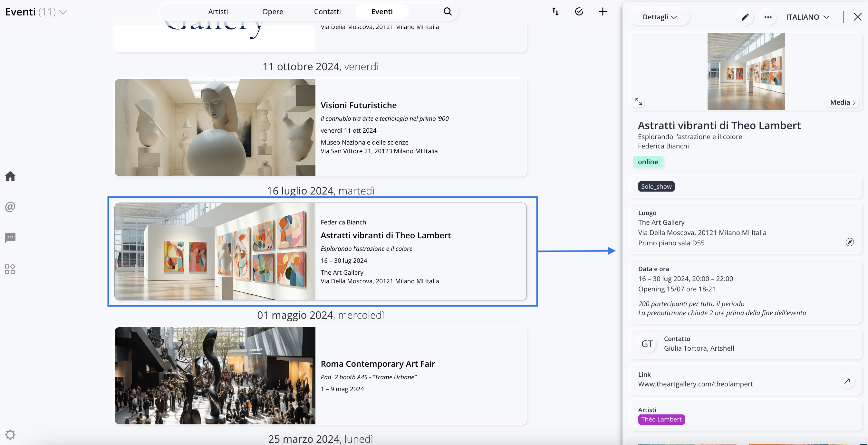868x445 pixels.
Task: Click the pencil edit icon
Action: point(745,17)
